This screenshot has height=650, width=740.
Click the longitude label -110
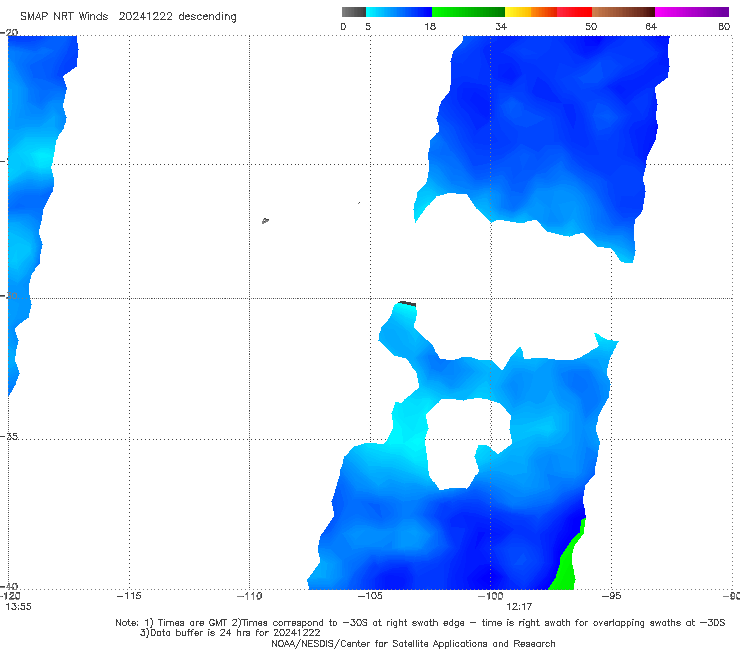249,596
